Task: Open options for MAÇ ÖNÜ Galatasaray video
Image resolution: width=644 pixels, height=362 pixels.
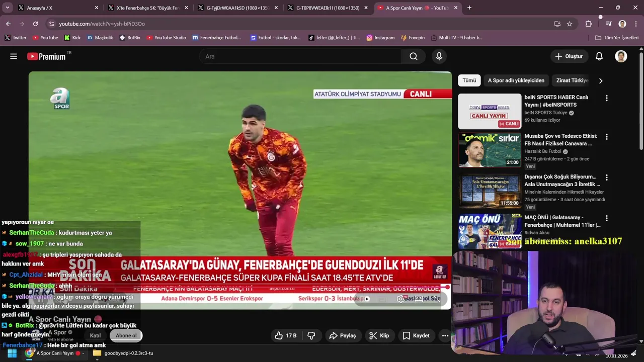Action: tap(606, 218)
